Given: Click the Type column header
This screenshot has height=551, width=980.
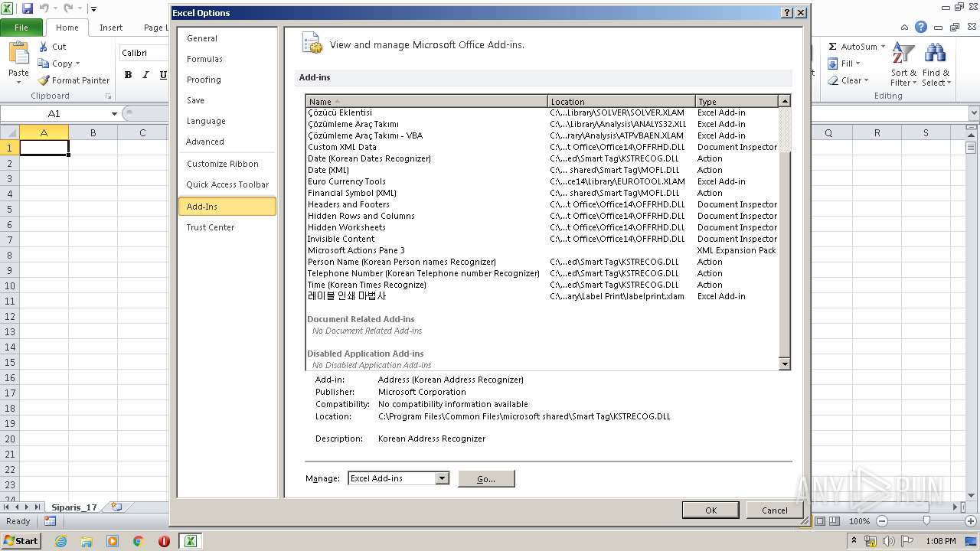Looking at the screenshot, I should coord(737,101).
